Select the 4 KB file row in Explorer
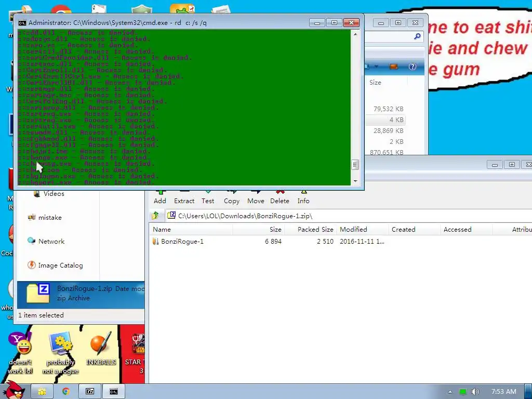Image resolution: width=532 pixels, height=399 pixels. click(387, 120)
